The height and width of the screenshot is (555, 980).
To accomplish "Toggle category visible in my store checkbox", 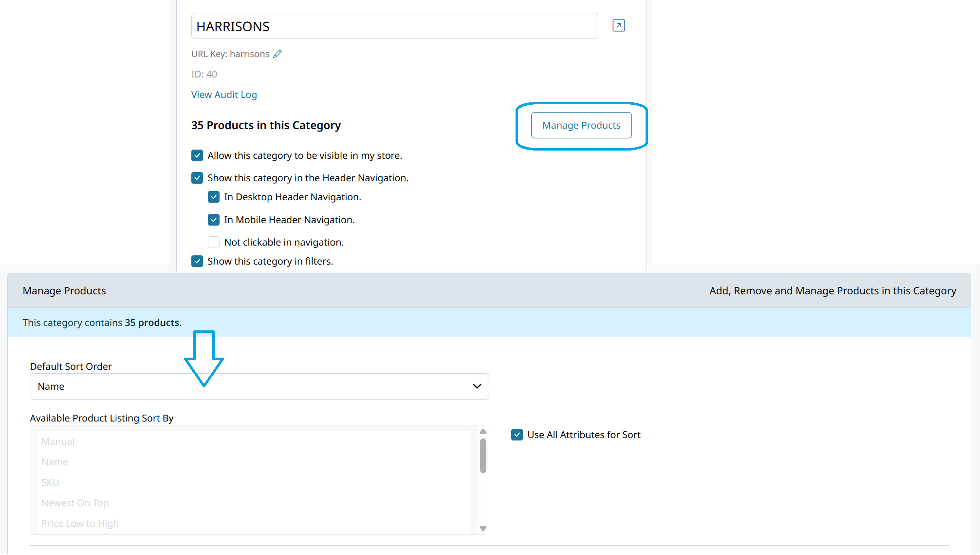I will 197,155.
